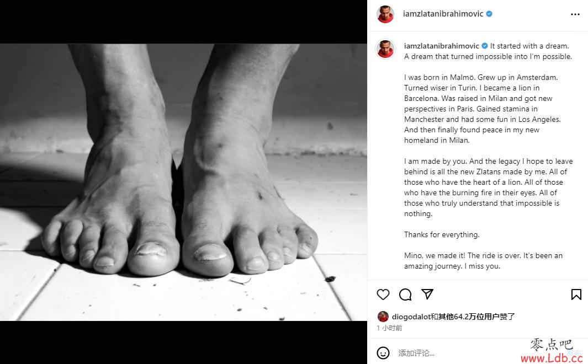588x364 pixels.
Task: Open diogodalot's profile from likes text
Action: tap(411, 317)
